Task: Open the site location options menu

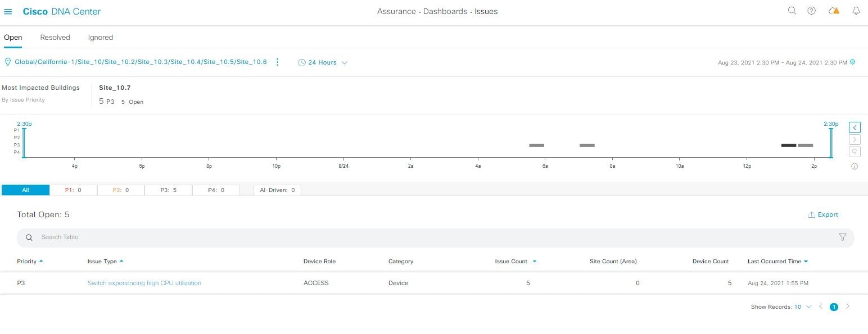Action: tap(277, 62)
